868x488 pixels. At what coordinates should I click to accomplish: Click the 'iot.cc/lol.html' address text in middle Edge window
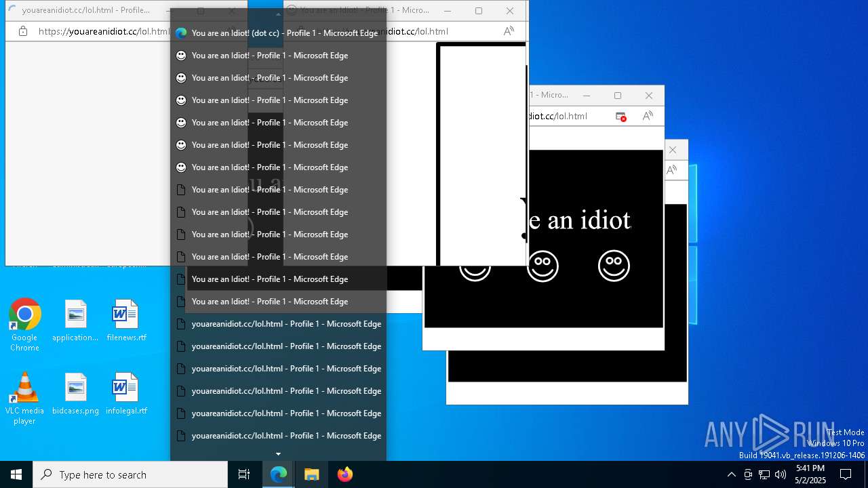(x=557, y=116)
